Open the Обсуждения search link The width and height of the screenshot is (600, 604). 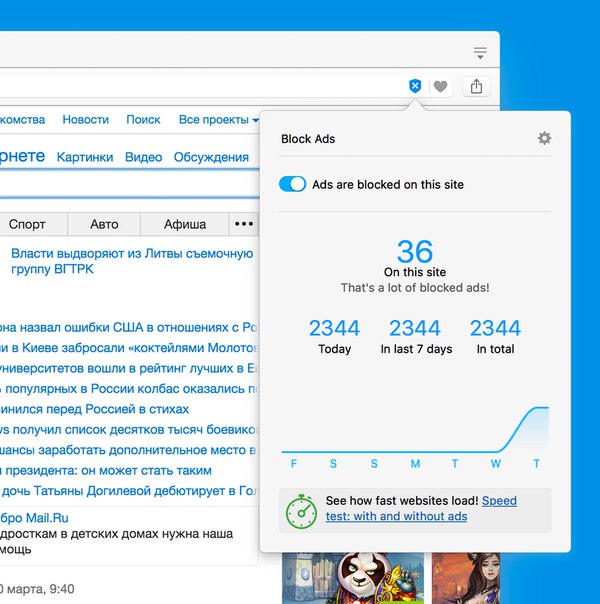tap(211, 157)
